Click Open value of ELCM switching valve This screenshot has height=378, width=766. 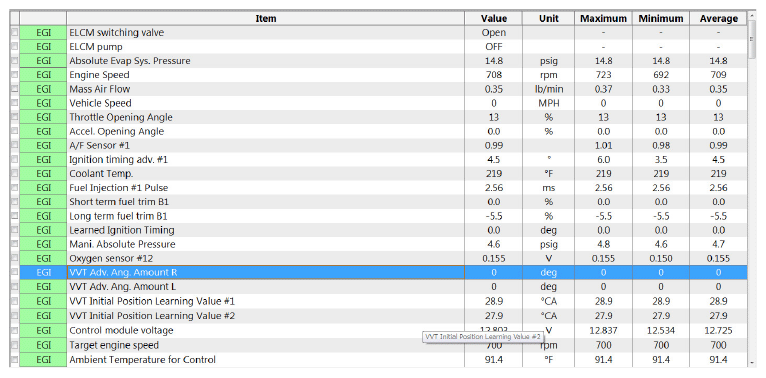click(x=493, y=33)
